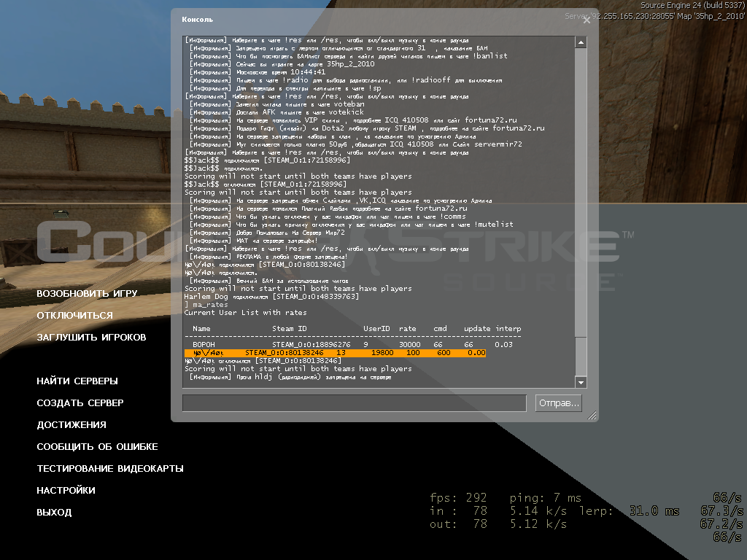Click the '!radiooff' info line
Image resolution: width=747 pixels, height=560 pixels.
[x=346, y=80]
